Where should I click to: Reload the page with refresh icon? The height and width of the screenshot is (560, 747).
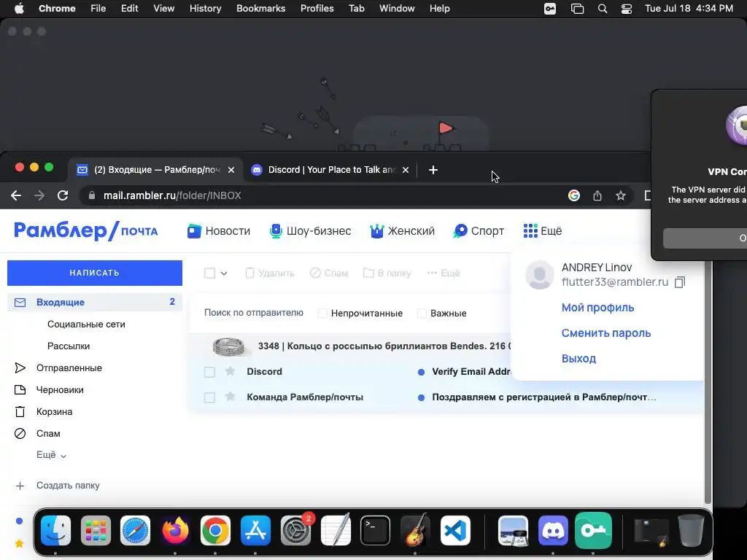tap(63, 195)
